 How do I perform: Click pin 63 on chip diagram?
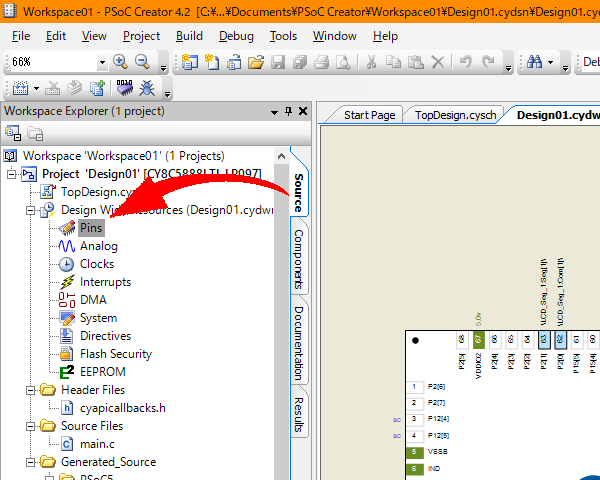(x=543, y=340)
